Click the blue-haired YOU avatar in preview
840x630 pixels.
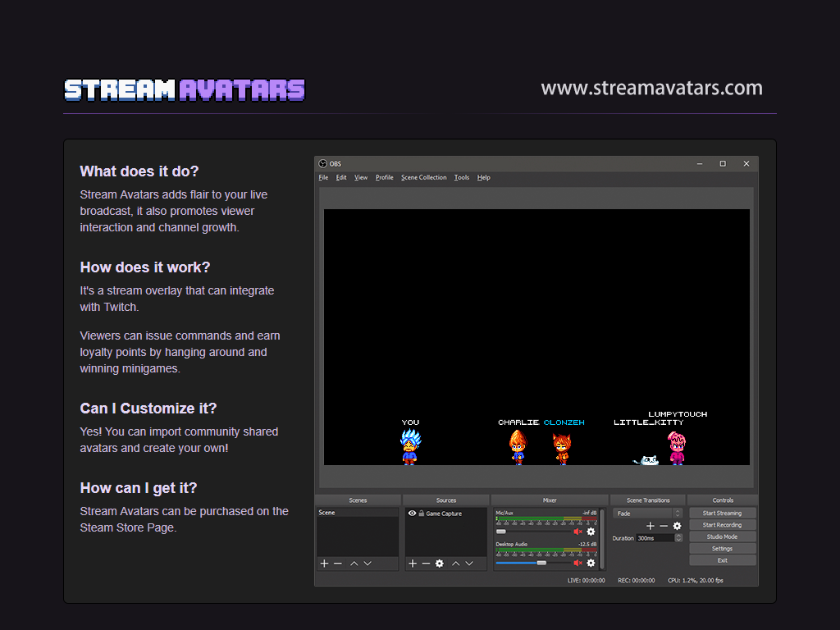[410, 446]
